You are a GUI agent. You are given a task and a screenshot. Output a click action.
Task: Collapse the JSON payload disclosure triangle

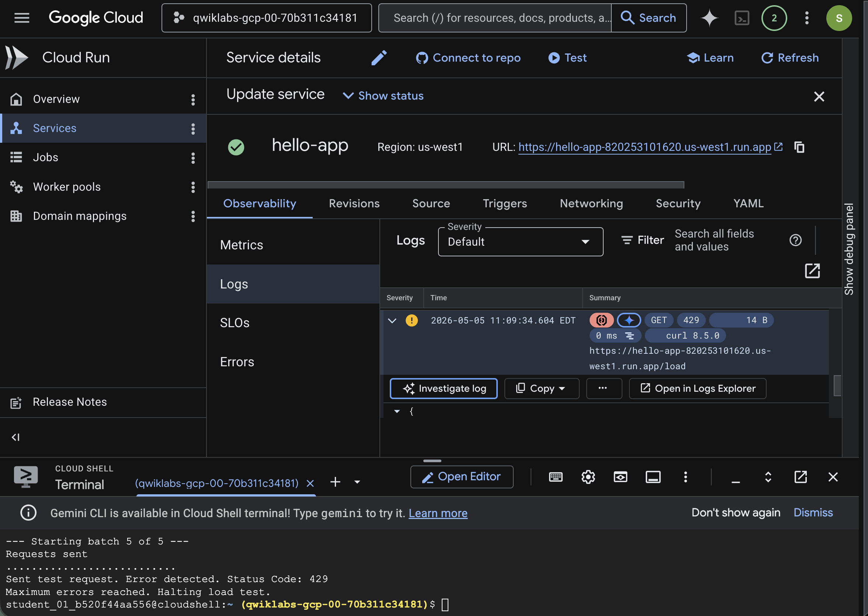click(x=397, y=411)
